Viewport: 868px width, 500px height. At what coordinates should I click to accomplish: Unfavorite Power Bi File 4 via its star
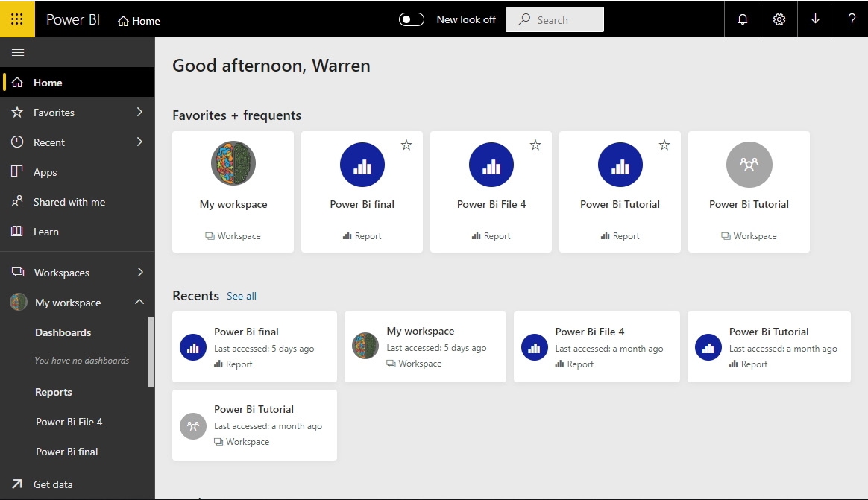(x=535, y=146)
